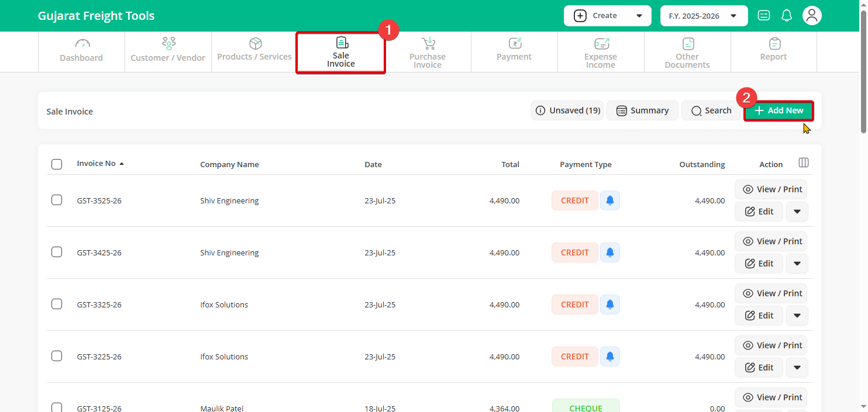The width and height of the screenshot is (868, 412).
Task: Switch to the Customer / Vendor tab
Action: click(x=168, y=51)
